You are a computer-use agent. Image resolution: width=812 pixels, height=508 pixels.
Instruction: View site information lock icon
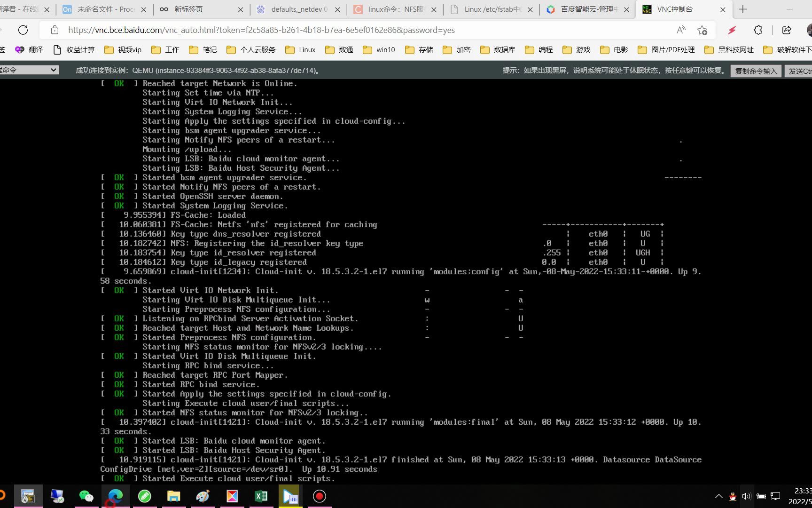tap(55, 30)
